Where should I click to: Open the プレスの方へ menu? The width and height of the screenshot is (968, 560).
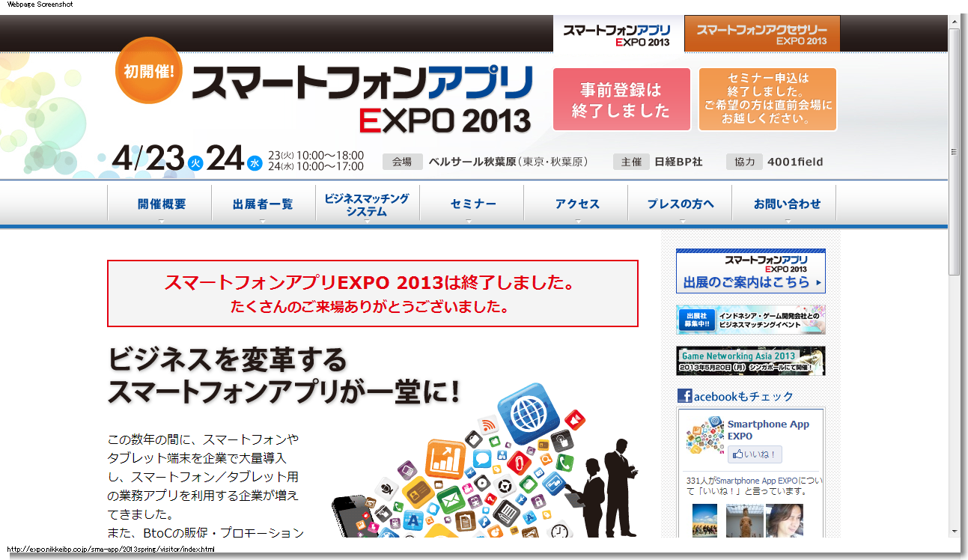point(681,204)
